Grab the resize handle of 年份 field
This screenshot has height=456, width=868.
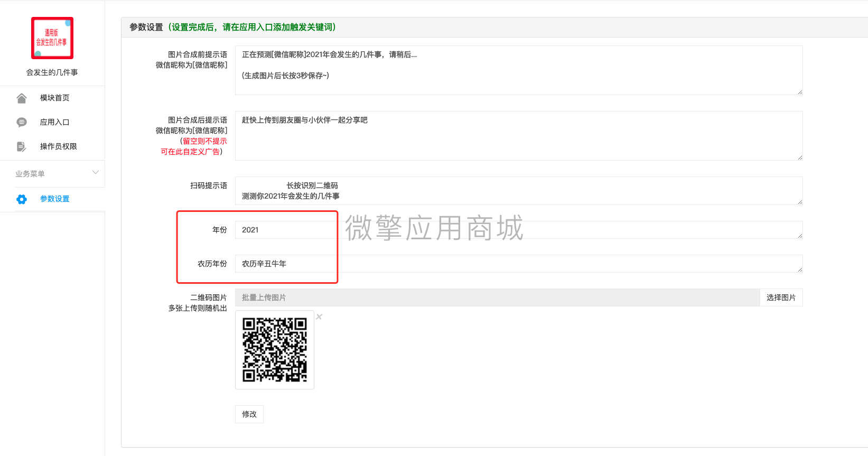pos(800,236)
